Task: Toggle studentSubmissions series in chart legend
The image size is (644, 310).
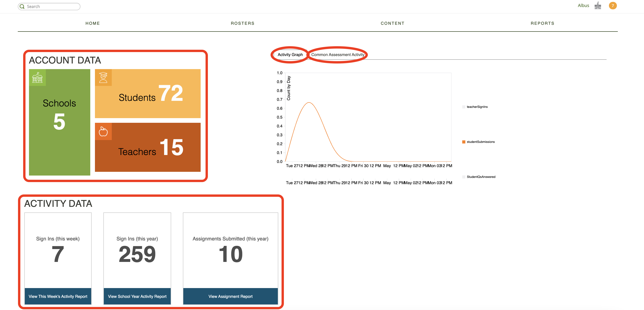Action: click(x=480, y=142)
